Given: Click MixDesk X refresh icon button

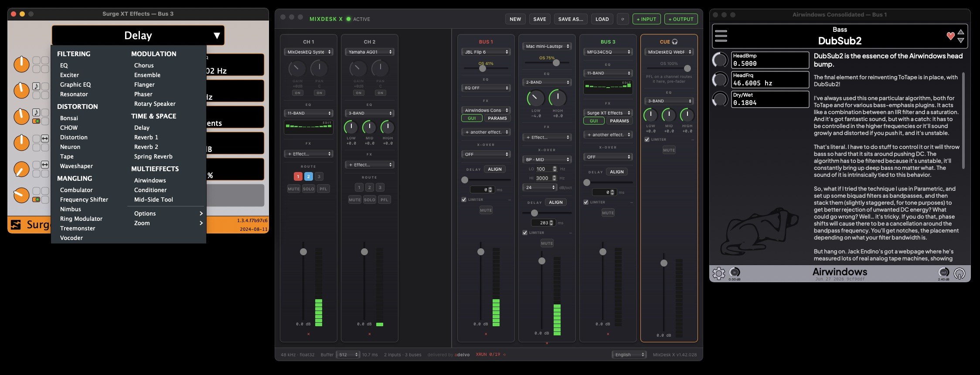Looking at the screenshot, I should [x=623, y=19].
